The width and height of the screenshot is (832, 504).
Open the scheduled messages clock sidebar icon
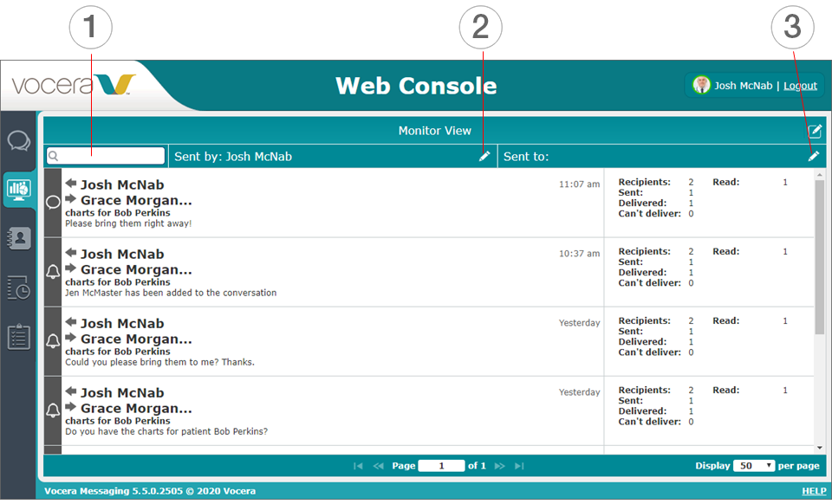[x=19, y=288]
